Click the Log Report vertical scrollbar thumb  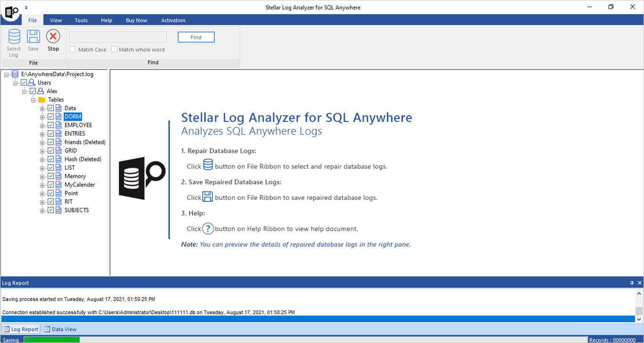[x=639, y=310]
